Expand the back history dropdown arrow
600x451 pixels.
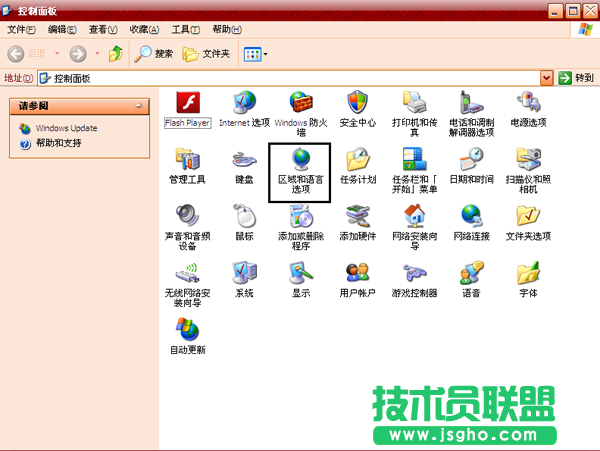point(57,54)
